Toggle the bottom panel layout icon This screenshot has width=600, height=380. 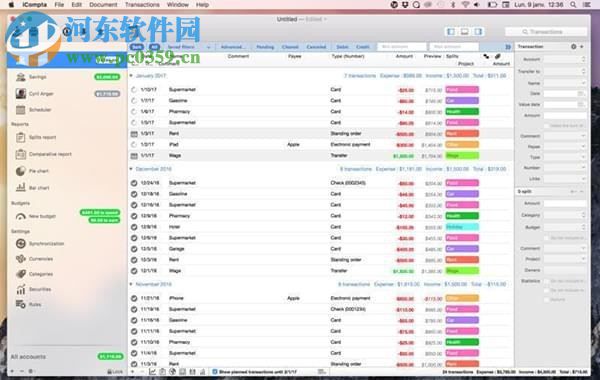point(465,32)
